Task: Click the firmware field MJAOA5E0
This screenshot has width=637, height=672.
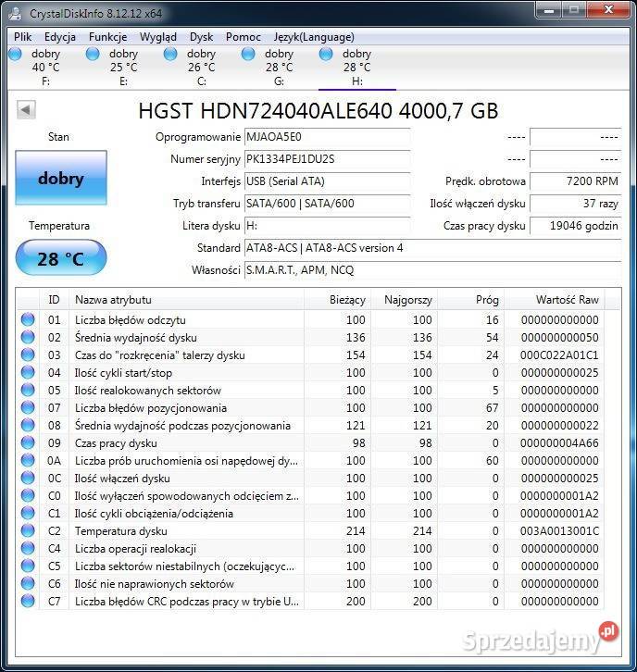Action: coord(327,137)
